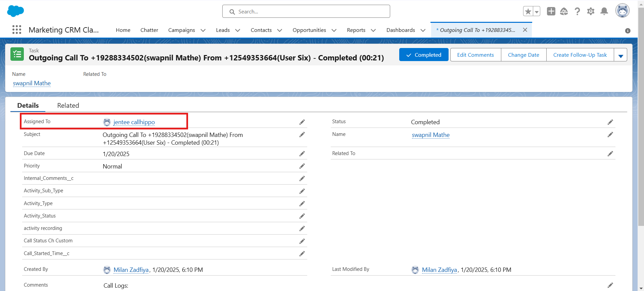Image resolution: width=644 pixels, height=291 pixels.
Task: Open swapnil Mathe link in header
Action: (32, 83)
